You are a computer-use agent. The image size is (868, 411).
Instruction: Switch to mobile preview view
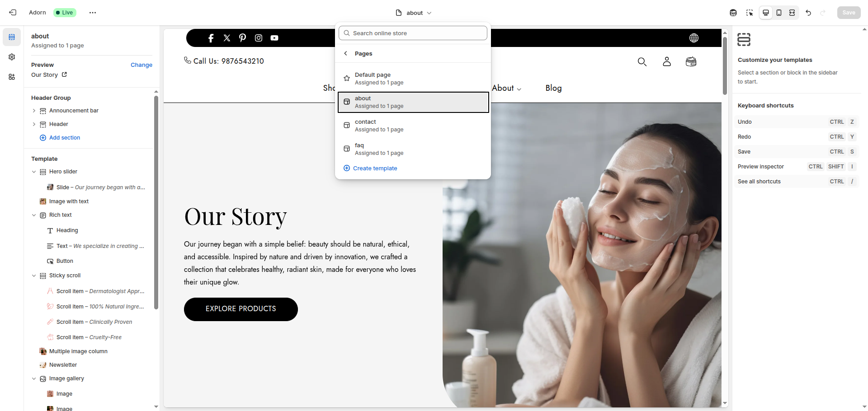tap(779, 13)
